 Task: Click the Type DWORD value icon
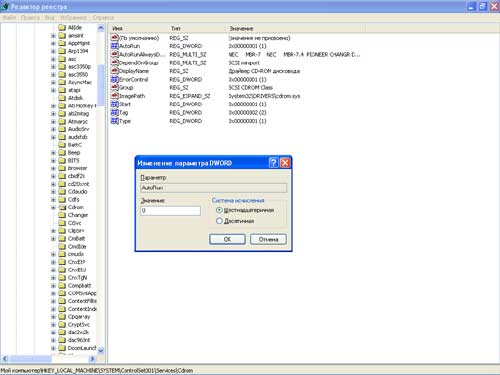pyautogui.click(x=115, y=121)
